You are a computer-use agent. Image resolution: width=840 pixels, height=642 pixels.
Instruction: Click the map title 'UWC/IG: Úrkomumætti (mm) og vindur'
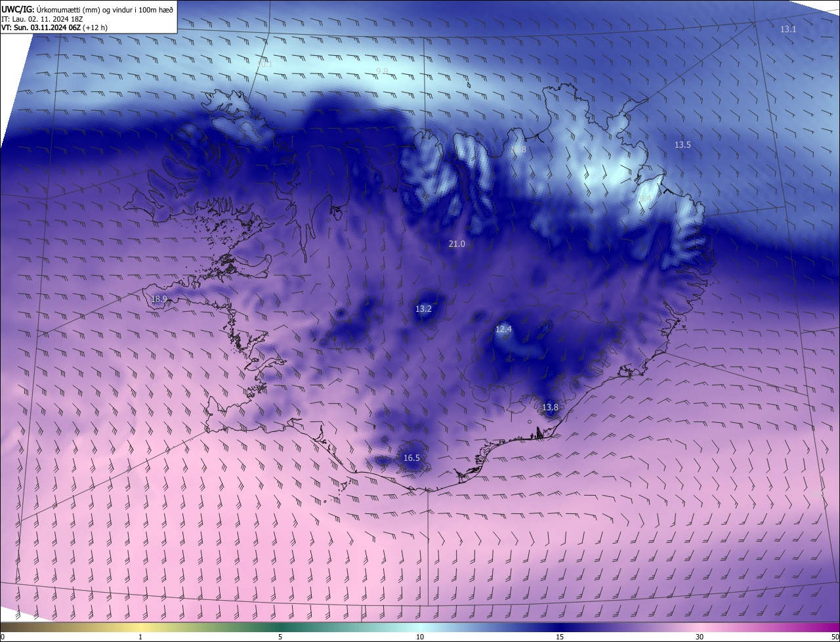(87, 9)
